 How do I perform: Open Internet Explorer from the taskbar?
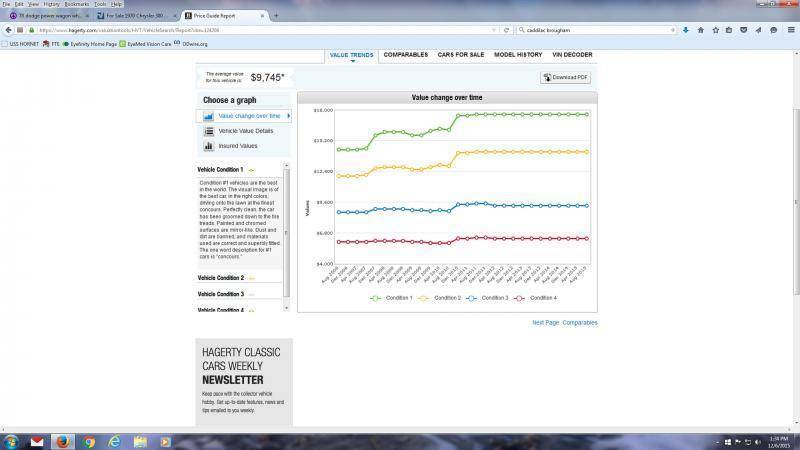(114, 441)
